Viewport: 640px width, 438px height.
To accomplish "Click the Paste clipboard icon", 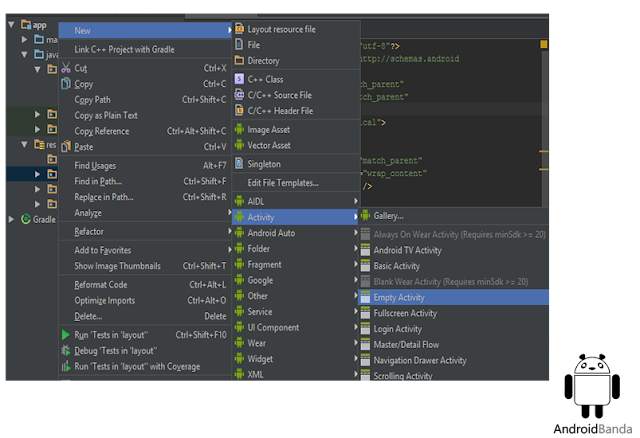I will 66,146.
